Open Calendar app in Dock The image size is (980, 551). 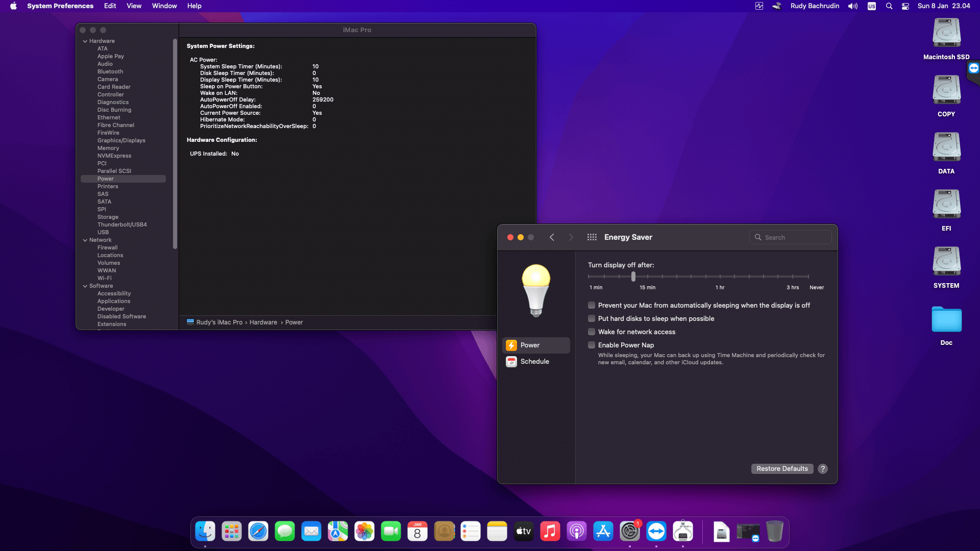pos(418,532)
